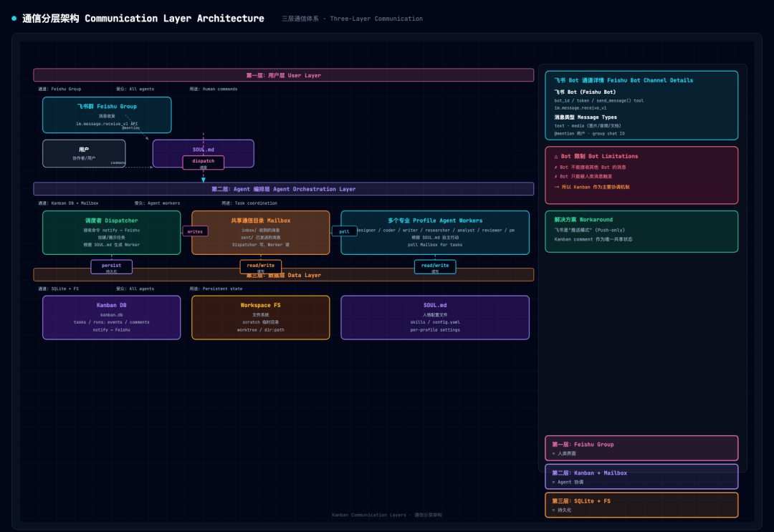Select the 共享通信目录 Mailbox box heading

261,221
